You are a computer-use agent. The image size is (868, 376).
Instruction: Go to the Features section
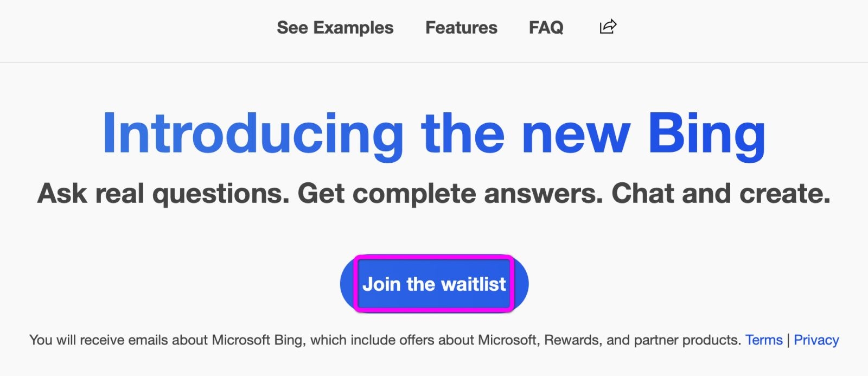(x=461, y=28)
